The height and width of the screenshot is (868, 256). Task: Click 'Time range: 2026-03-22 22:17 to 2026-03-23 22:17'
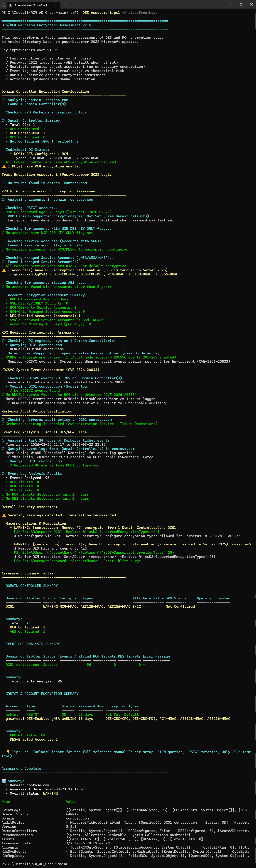pos(56,445)
